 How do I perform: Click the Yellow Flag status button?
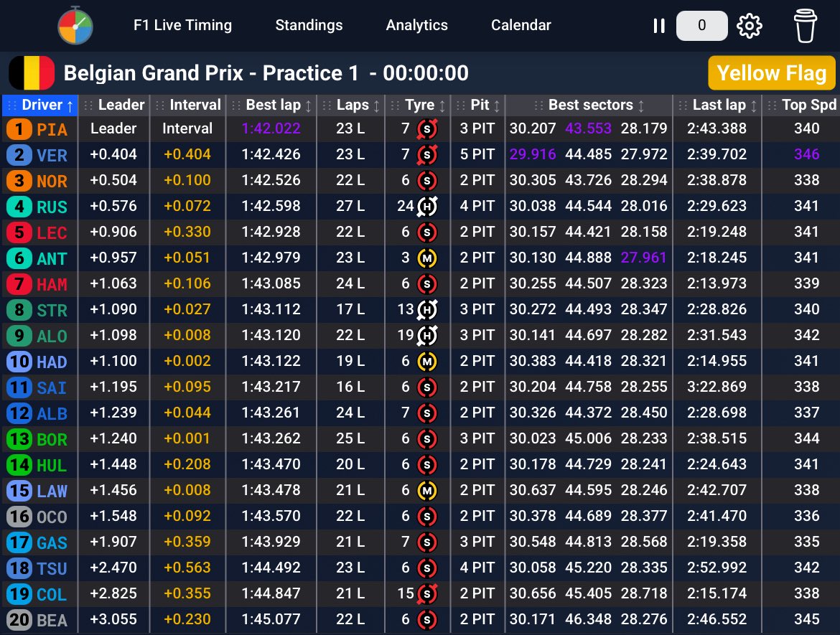tap(771, 73)
